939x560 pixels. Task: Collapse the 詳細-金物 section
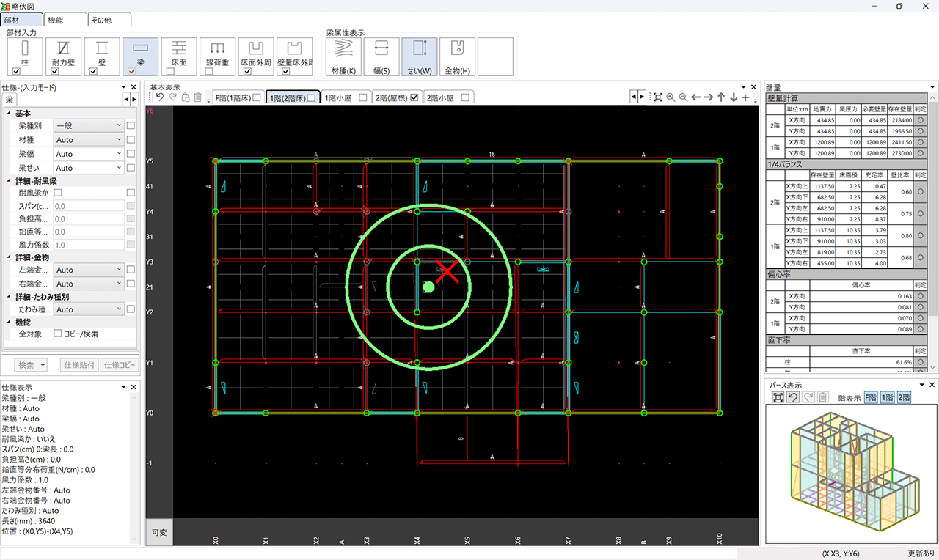pos(9,257)
